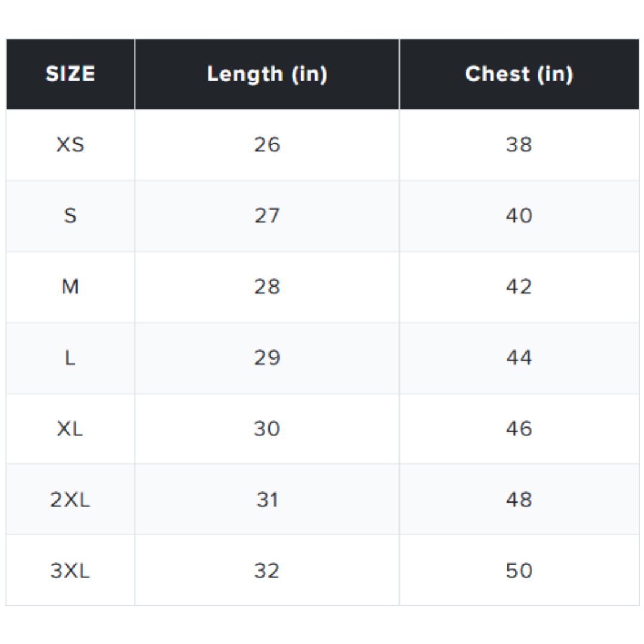The height and width of the screenshot is (644, 644).
Task: Click length value 29 for L
Action: [267, 358]
